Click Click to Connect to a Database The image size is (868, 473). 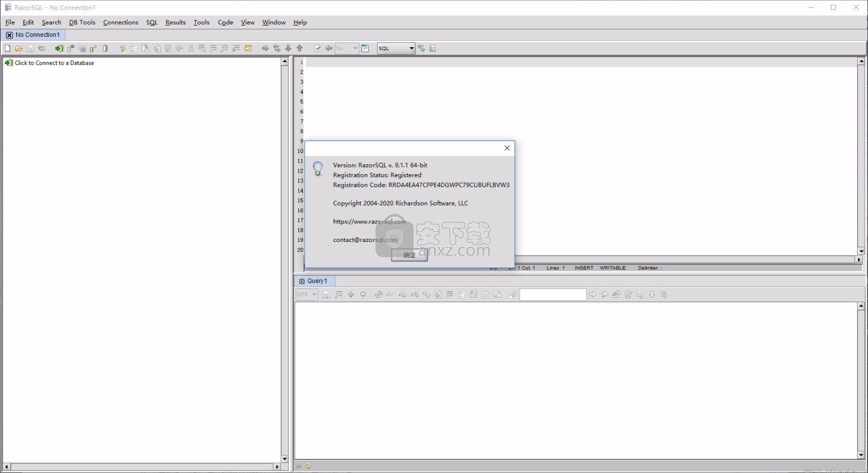[54, 63]
